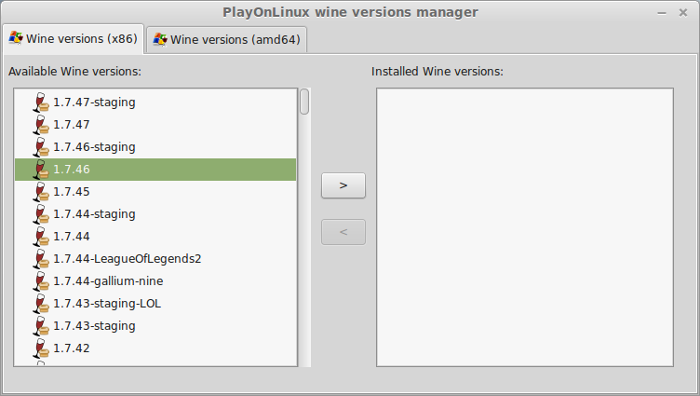Screen dimensions: 700x396
Task: Choose 1.7.43-staging from available versions
Action: [x=155, y=325]
